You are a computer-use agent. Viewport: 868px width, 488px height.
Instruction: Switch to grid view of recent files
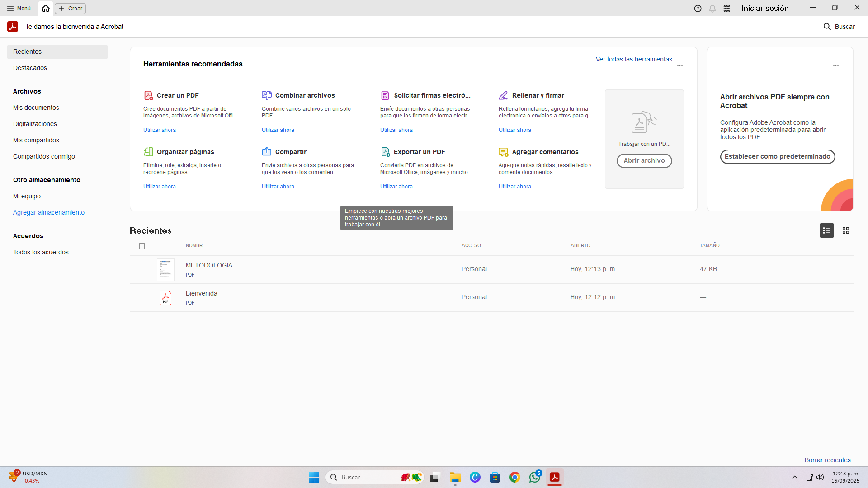tap(846, 230)
